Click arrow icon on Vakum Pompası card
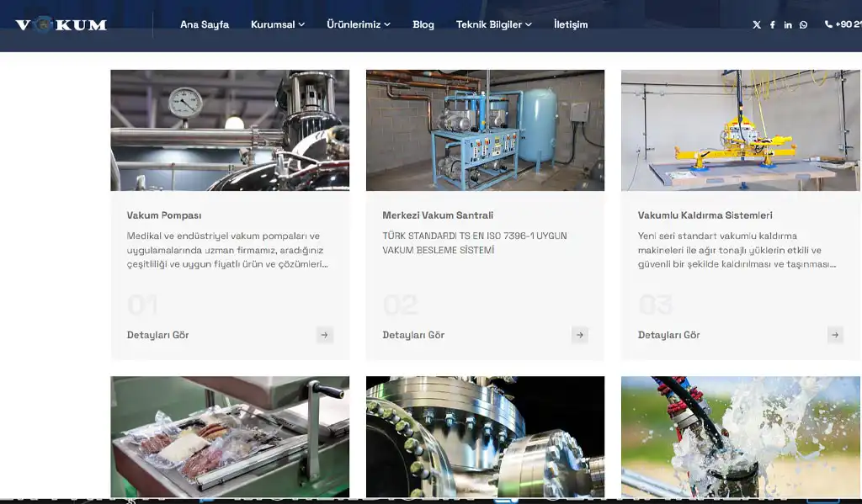The image size is (862, 504). tap(325, 335)
